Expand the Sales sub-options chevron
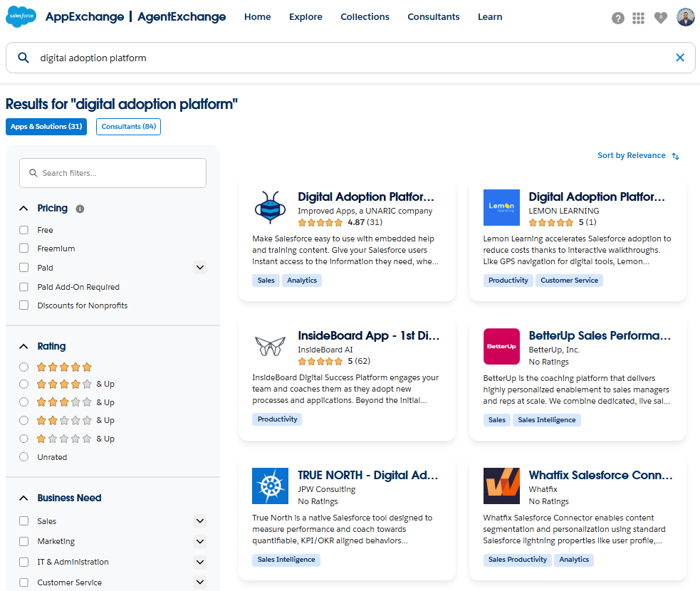This screenshot has height=591, width=700. 200,521
